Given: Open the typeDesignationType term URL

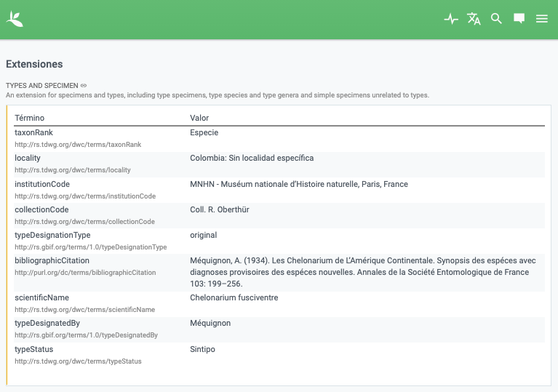Looking at the screenshot, I should tap(91, 247).
